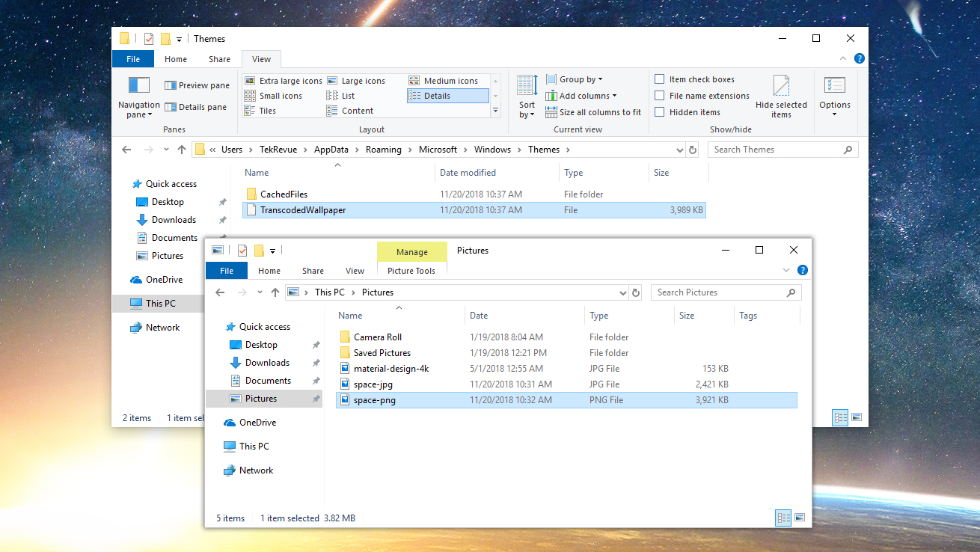Open View tab in Pictures window
Screen dimensions: 980x552
pos(355,271)
